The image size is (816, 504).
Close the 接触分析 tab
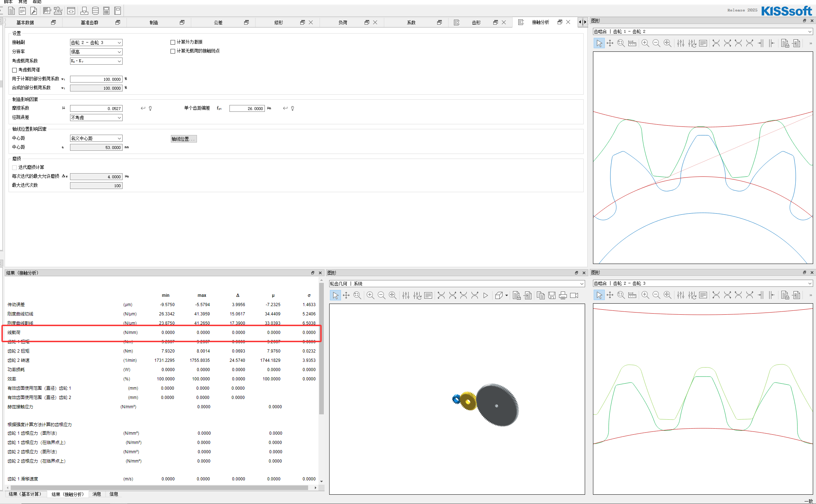point(568,22)
